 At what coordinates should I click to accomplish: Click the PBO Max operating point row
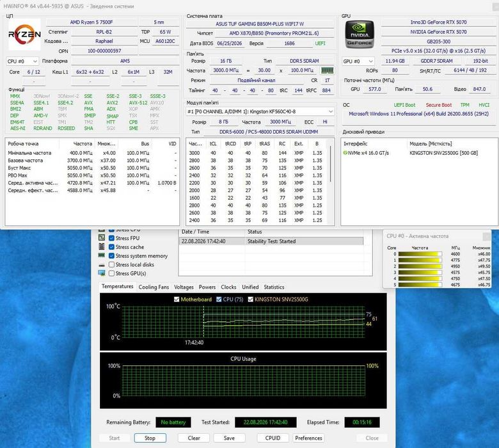pyautogui.click(x=92, y=175)
